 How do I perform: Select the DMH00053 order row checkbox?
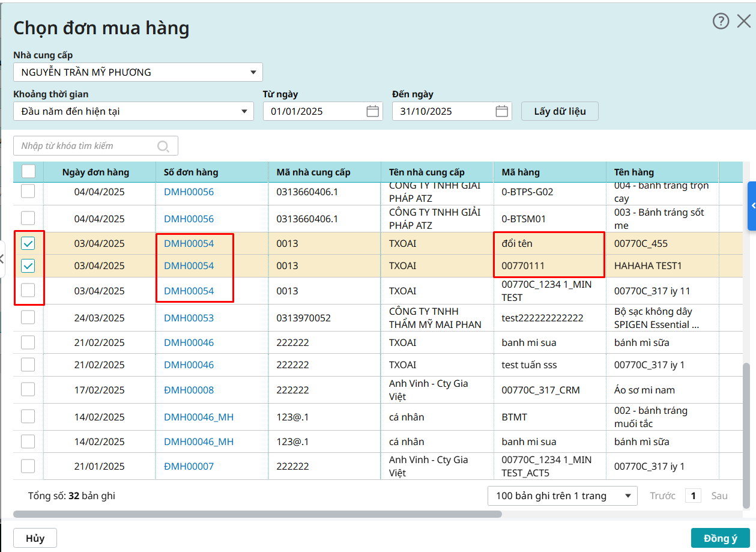coord(28,318)
